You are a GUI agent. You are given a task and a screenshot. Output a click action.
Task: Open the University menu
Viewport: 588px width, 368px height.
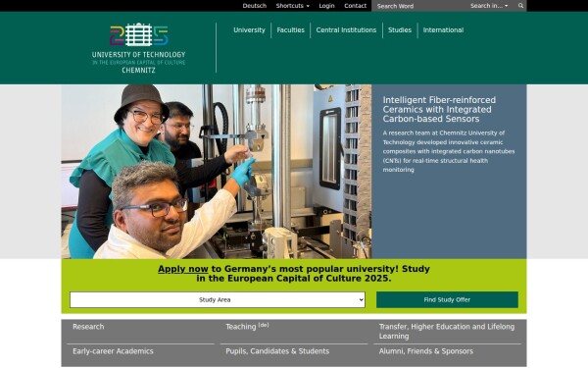(x=249, y=30)
